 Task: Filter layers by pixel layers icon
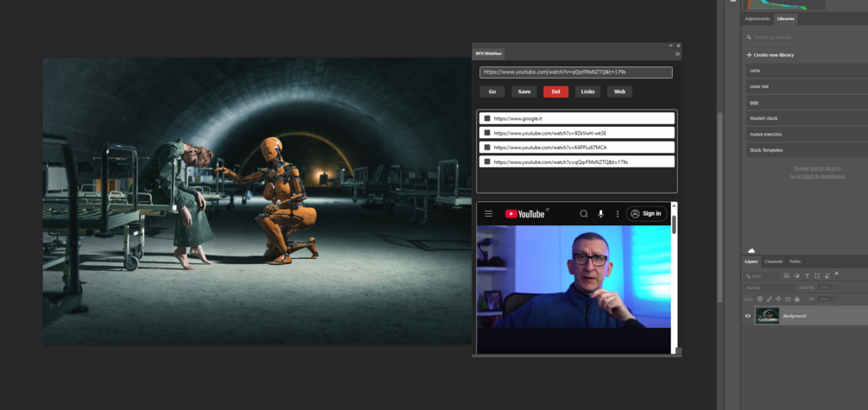[x=787, y=275]
